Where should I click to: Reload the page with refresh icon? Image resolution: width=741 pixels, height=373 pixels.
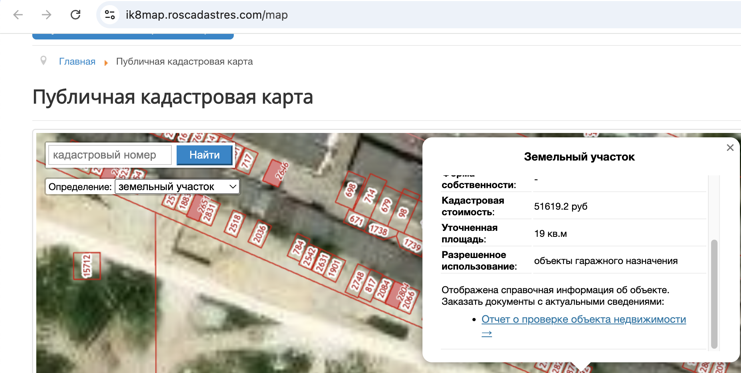(75, 15)
